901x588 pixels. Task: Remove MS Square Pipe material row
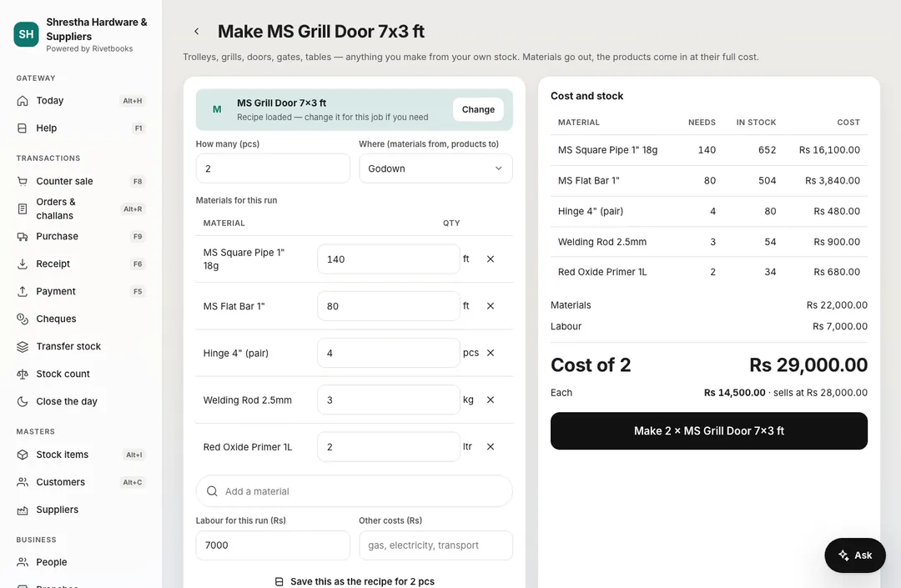pos(491,259)
